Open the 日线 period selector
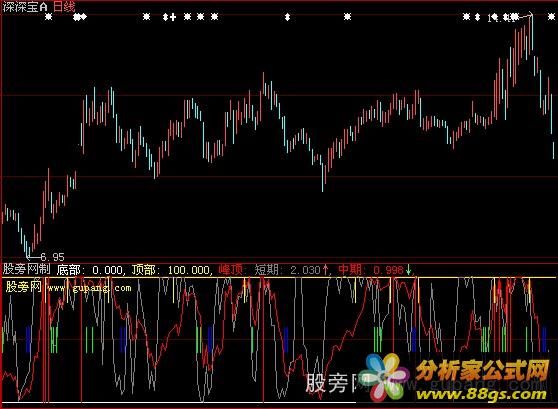558x409 pixels. pos(64,7)
